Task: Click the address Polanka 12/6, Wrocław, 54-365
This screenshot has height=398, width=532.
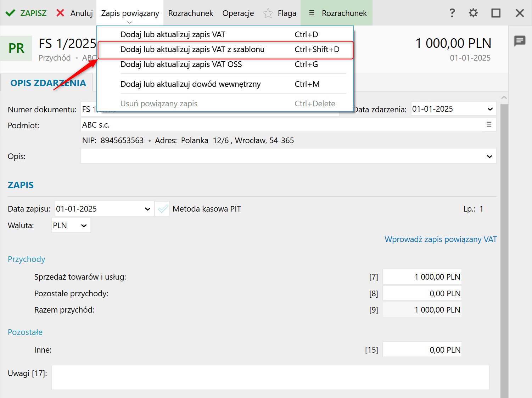Action: pos(237,140)
